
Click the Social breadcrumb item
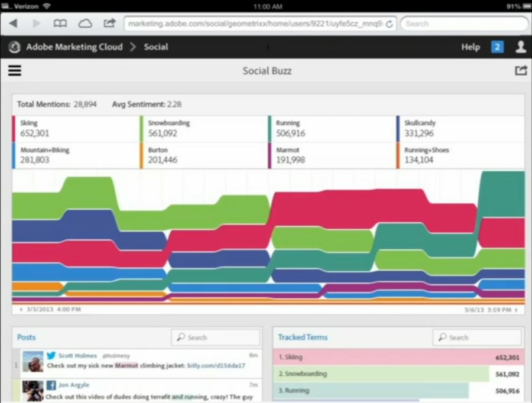[155, 47]
